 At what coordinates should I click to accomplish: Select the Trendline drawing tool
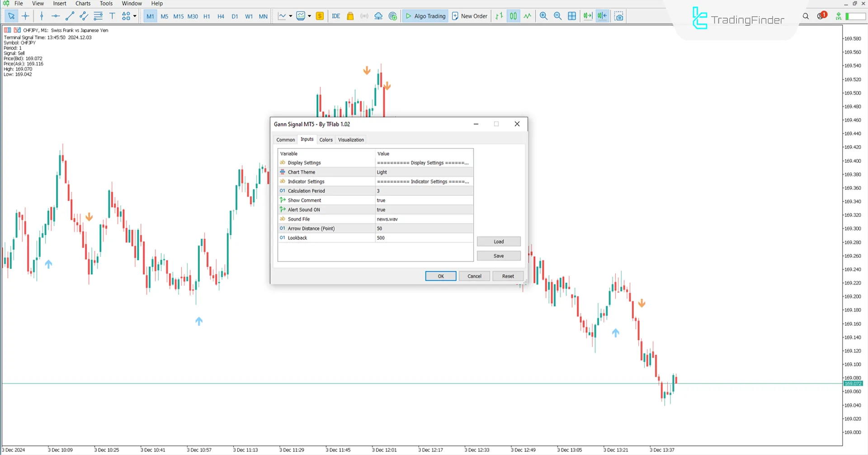point(70,16)
